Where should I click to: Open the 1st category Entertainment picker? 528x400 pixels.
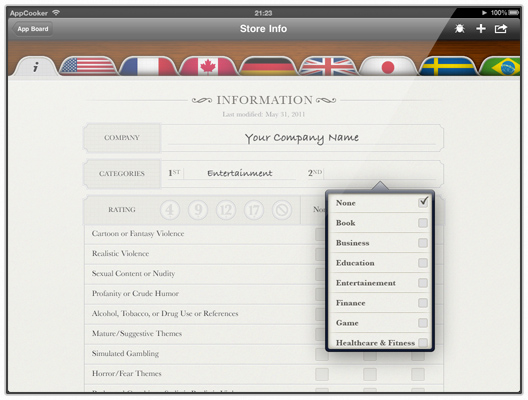coord(240,173)
